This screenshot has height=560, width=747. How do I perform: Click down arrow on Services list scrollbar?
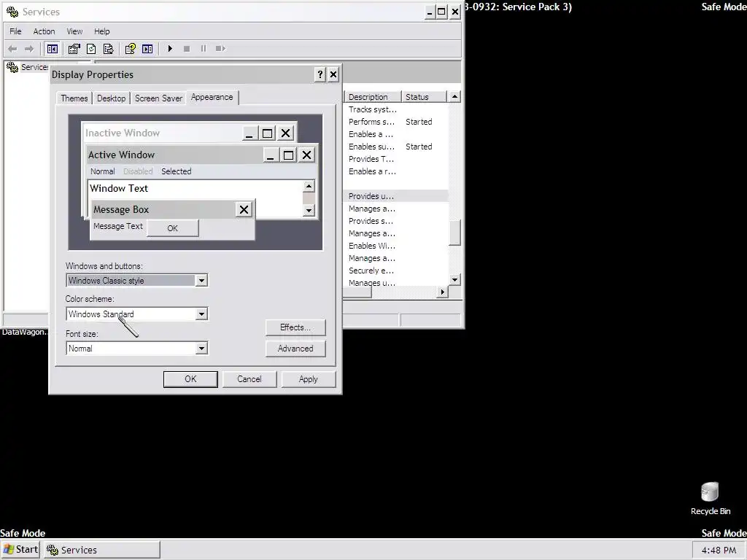tap(455, 280)
